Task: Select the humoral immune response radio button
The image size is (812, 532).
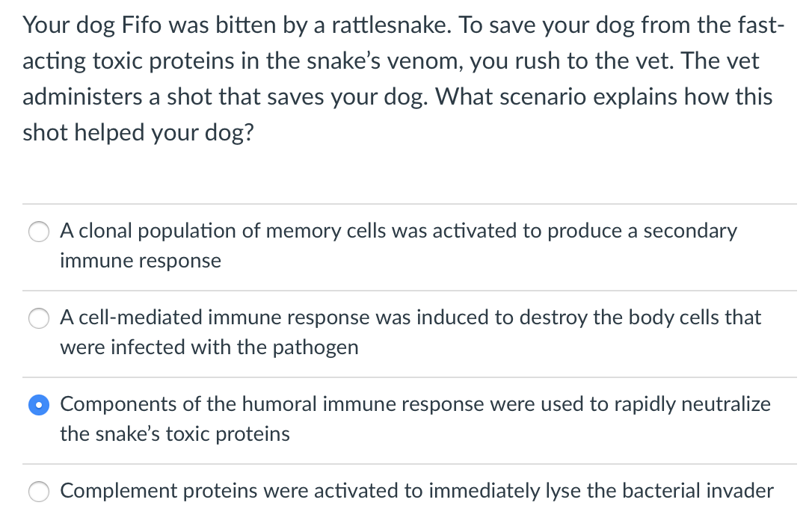Action: 39,405
